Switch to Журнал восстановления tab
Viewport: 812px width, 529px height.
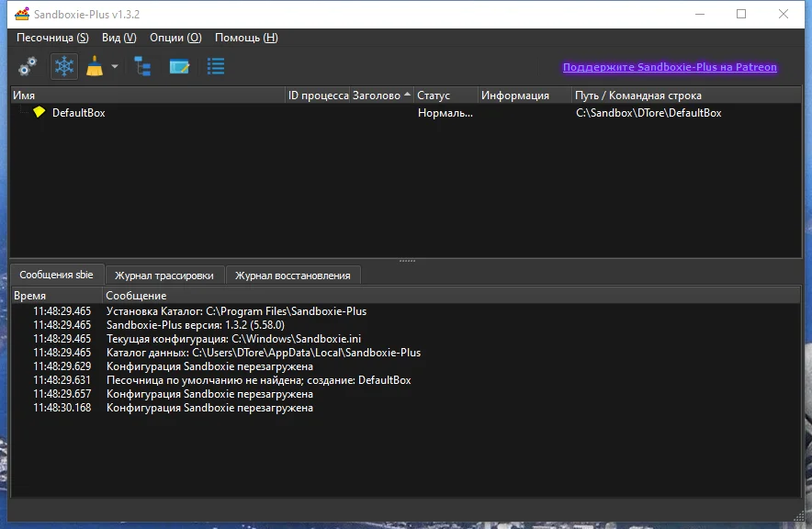(x=293, y=276)
